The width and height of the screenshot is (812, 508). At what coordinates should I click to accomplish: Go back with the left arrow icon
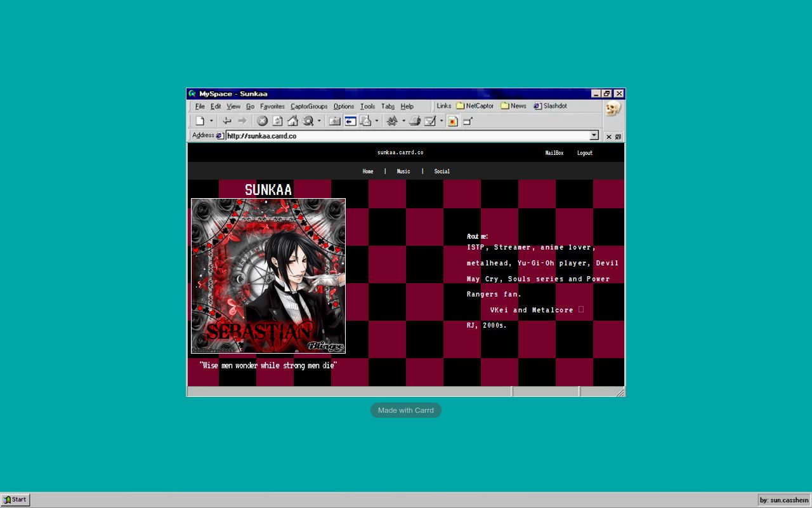(226, 121)
